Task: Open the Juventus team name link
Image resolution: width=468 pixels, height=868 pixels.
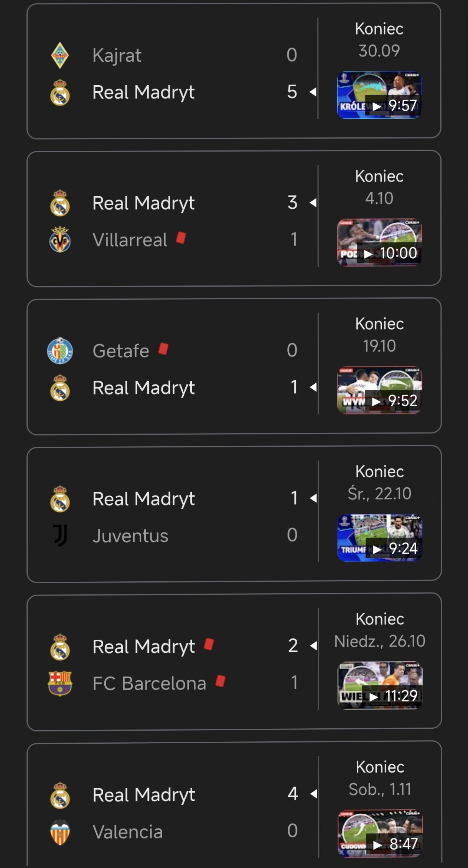Action: point(130,536)
